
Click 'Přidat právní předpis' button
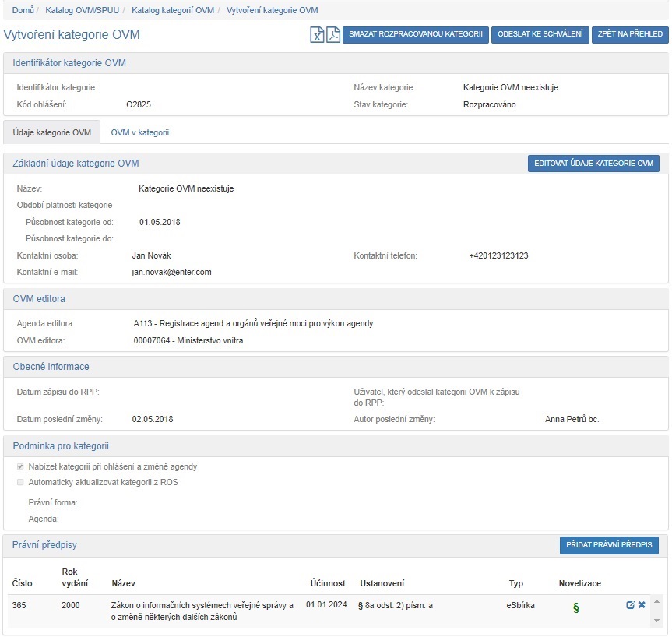pyautogui.click(x=609, y=545)
